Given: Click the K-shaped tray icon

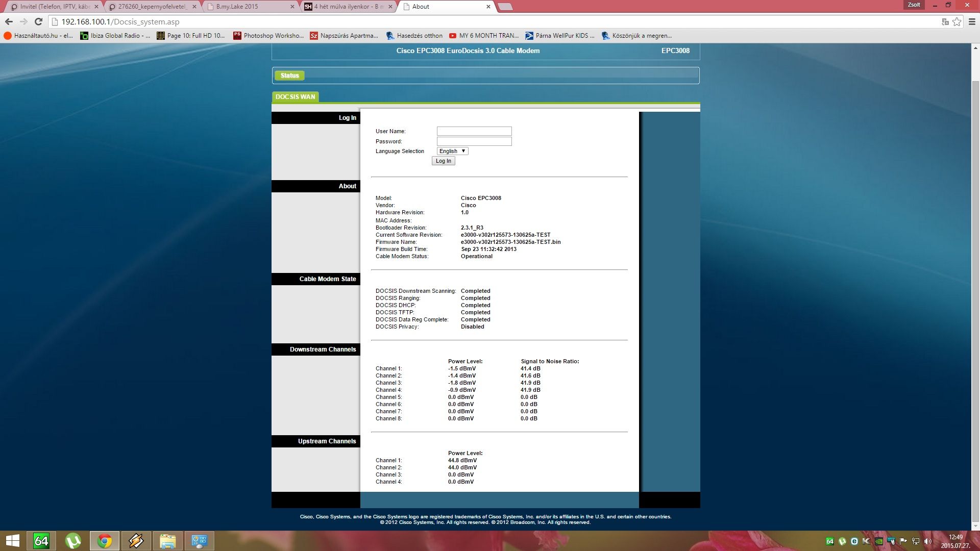Looking at the screenshot, I should pos(866,541).
